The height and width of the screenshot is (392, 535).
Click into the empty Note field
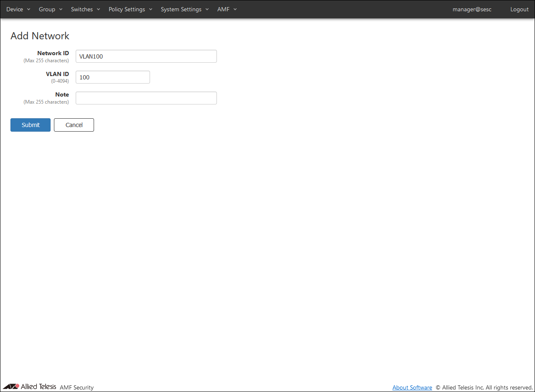click(x=146, y=98)
